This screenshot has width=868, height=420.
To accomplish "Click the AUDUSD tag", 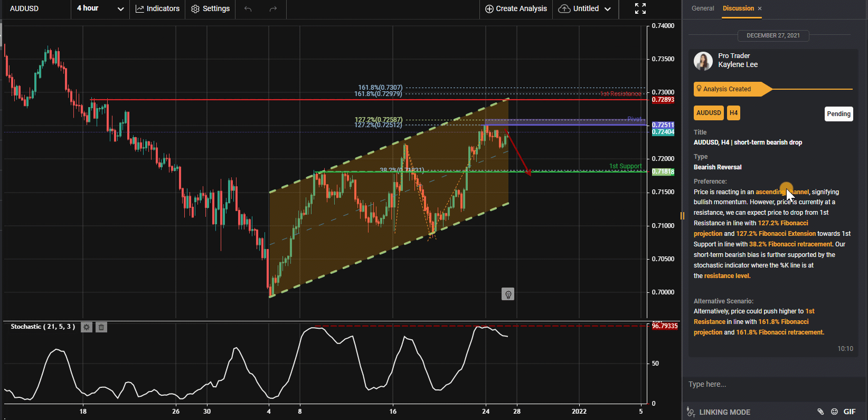I will 709,113.
